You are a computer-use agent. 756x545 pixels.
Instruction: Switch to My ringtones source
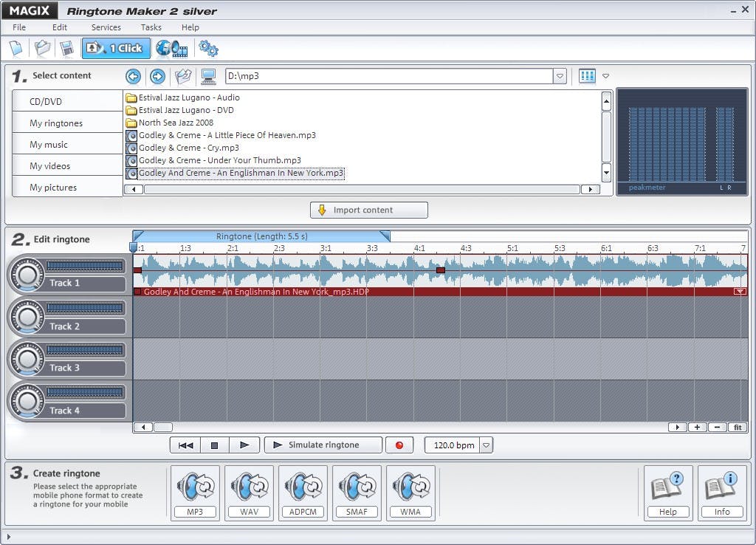pyautogui.click(x=67, y=123)
